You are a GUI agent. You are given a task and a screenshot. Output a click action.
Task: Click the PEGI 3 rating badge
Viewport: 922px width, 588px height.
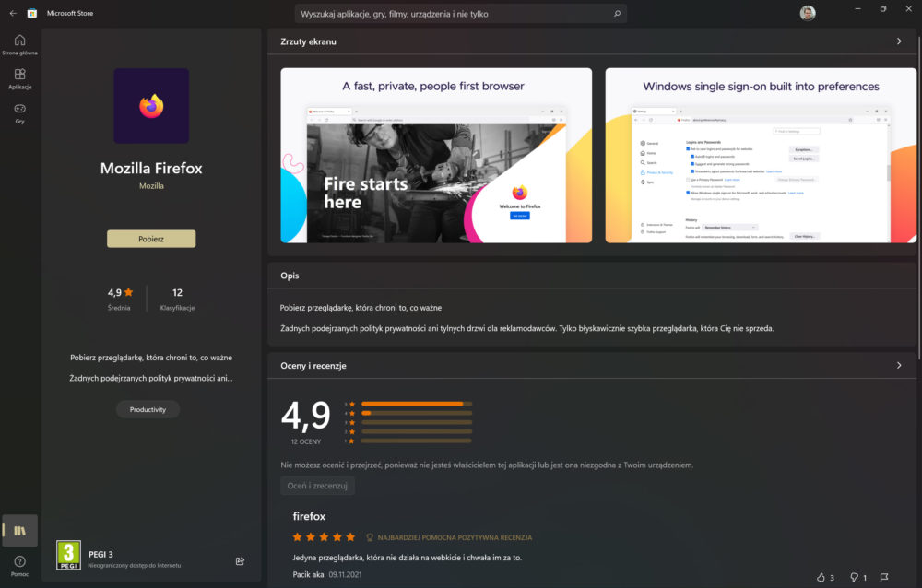[68, 555]
